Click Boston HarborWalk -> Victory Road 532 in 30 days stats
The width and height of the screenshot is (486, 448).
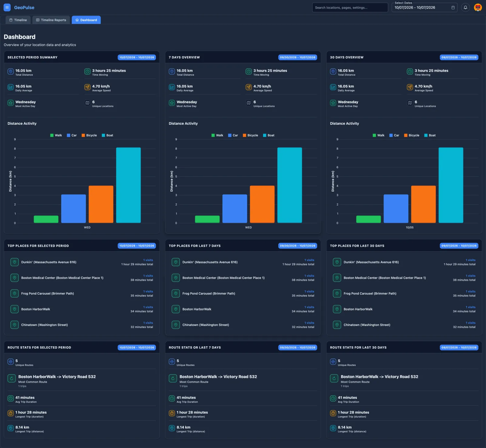point(379,377)
